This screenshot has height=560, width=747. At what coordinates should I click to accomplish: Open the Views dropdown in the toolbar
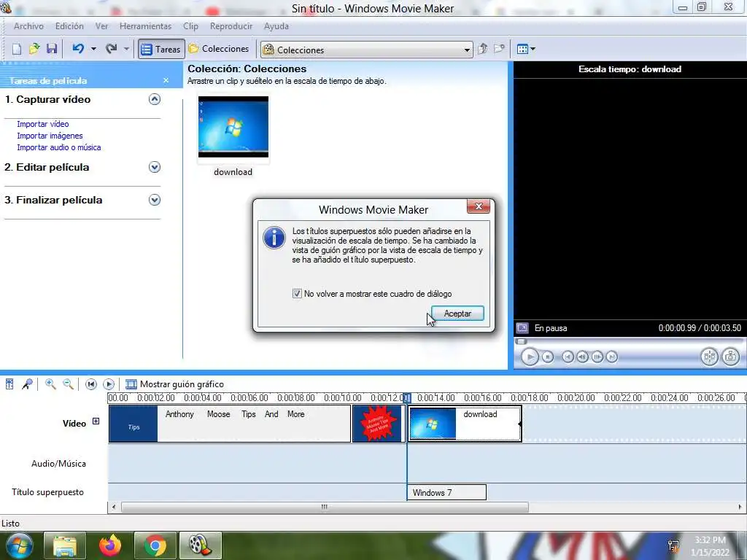click(526, 49)
